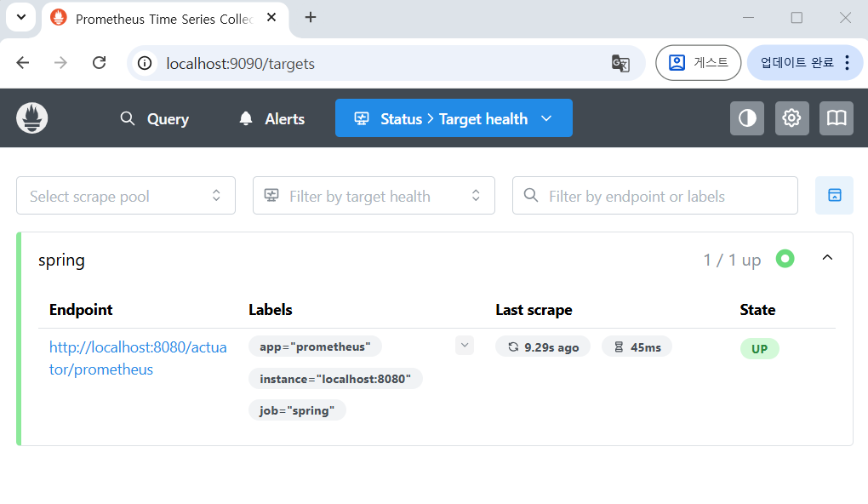Click the translate page icon
This screenshot has height=504, width=868.
pos(620,63)
